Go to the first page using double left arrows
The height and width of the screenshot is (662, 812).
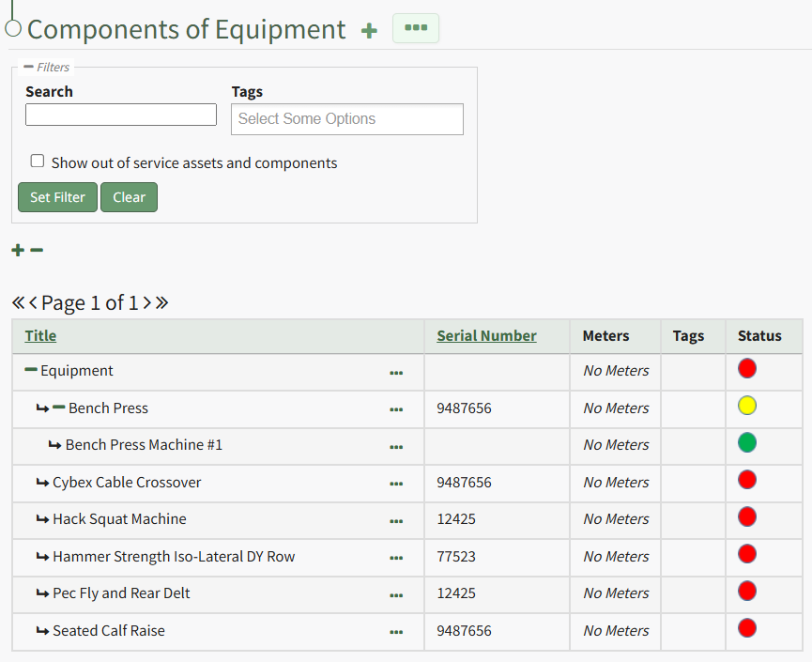pyautogui.click(x=18, y=302)
